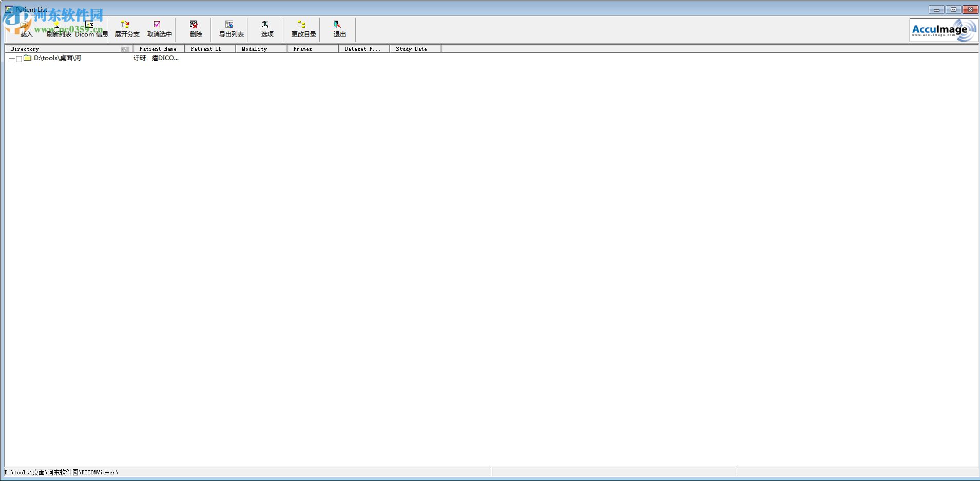
Task: Click the folder icon beside D:\tools\桌面\河
Action: pyautogui.click(x=28, y=58)
